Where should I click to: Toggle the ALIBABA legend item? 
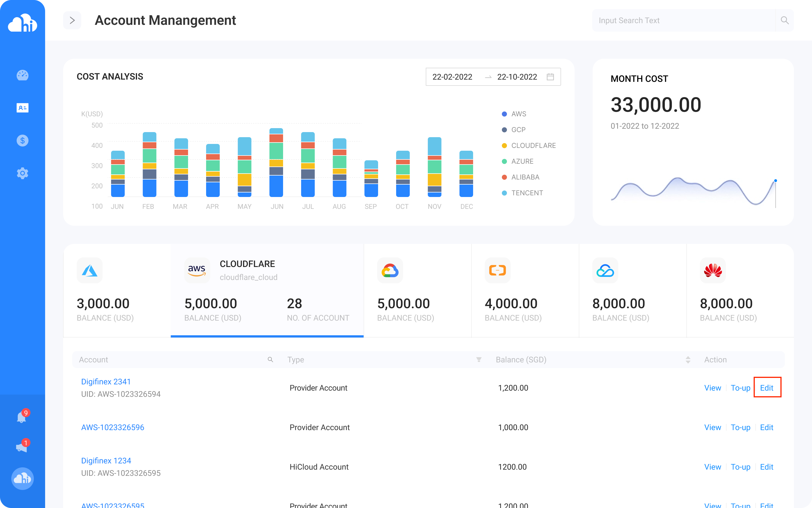(x=520, y=177)
